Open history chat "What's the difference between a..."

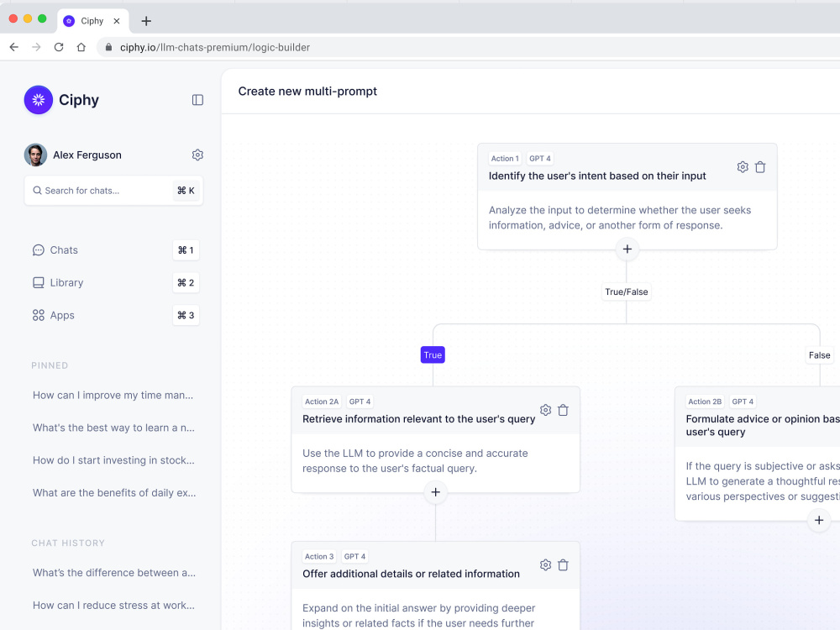tap(114, 573)
